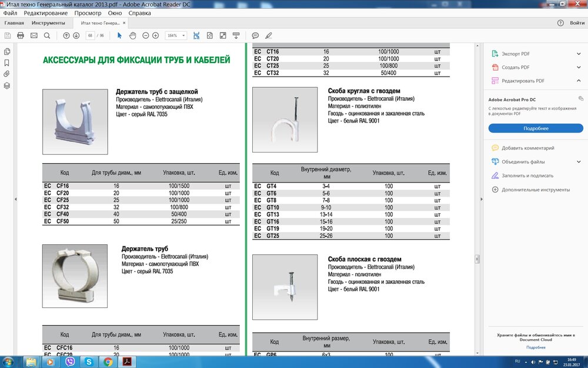Screen dimensions: 588x368
Task: Open Page Thumbnails panel icon
Action: 6,51
